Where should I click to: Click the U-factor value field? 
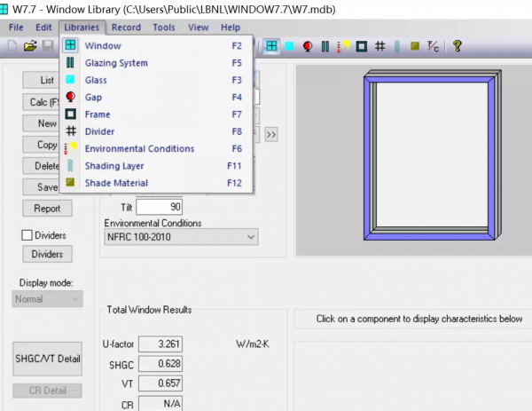point(160,344)
